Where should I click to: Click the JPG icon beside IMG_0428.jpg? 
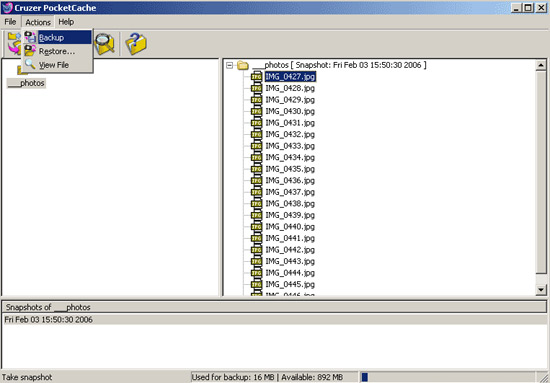tap(256, 88)
